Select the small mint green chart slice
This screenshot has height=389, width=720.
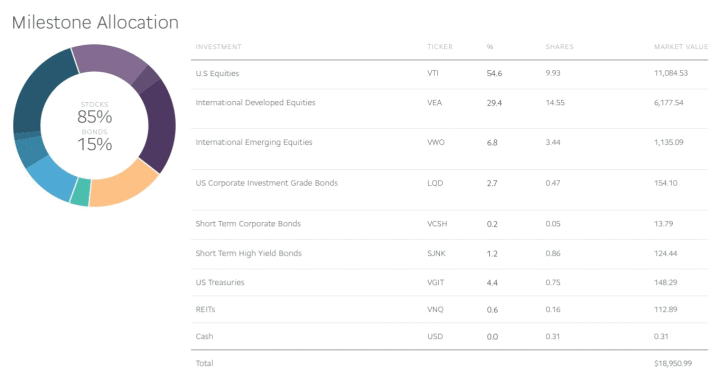81,192
